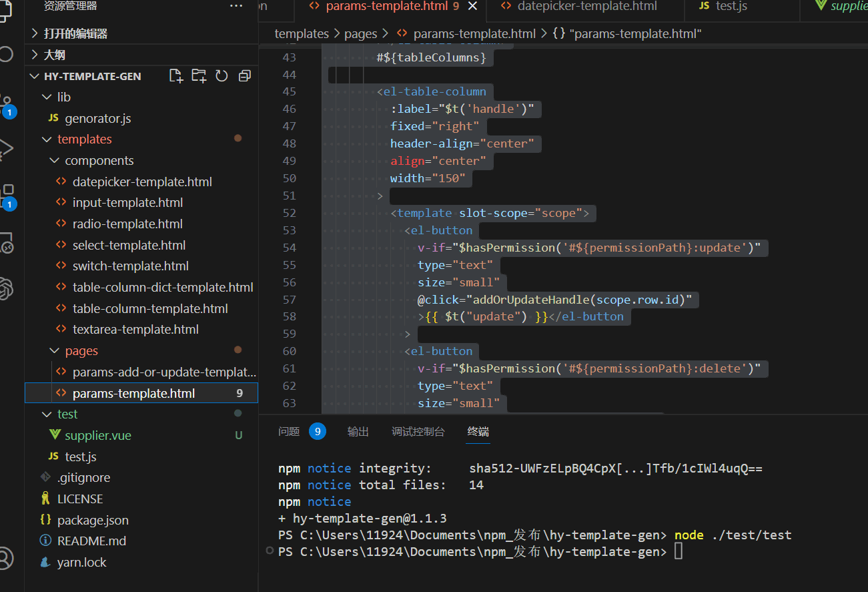
Task: Select params-template.html in the file tree
Action: (141, 393)
